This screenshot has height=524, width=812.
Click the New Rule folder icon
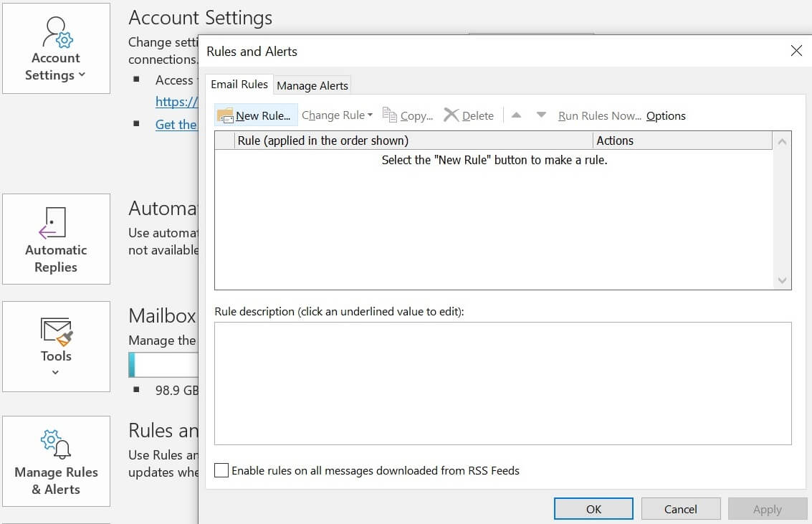tap(225, 115)
